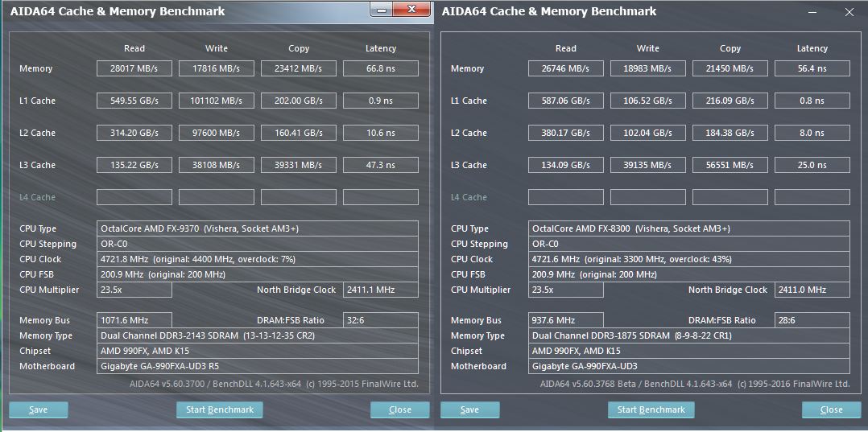The image size is (868, 432).
Task: Click Close in the right AIDA64 window
Action: (x=831, y=409)
